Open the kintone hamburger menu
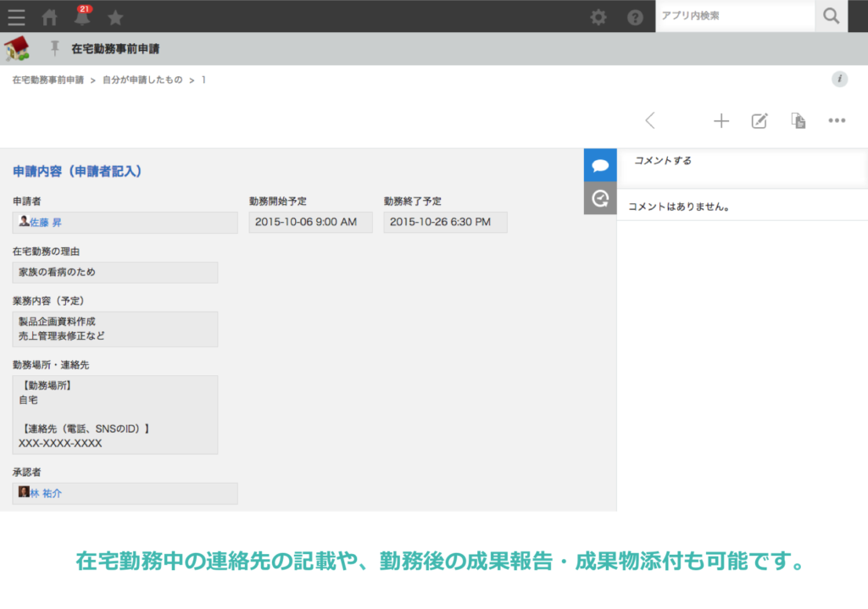Viewport: 868px width, 609px height. [x=16, y=16]
